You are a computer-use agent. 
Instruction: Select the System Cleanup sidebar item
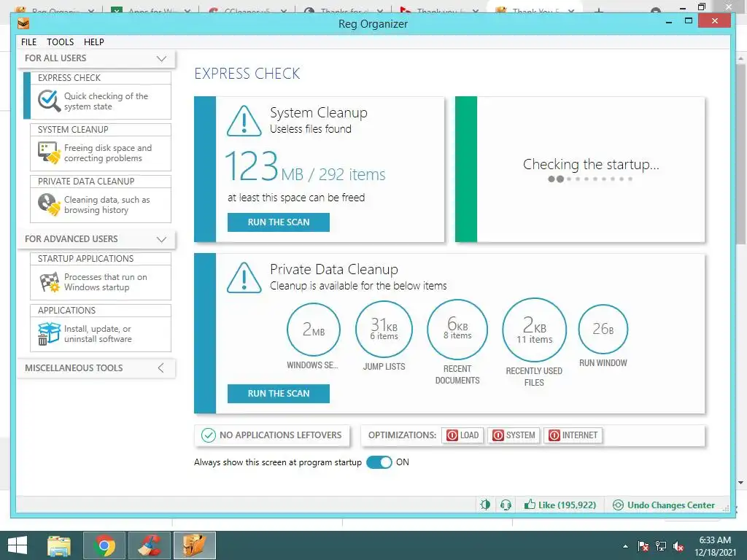(x=101, y=147)
